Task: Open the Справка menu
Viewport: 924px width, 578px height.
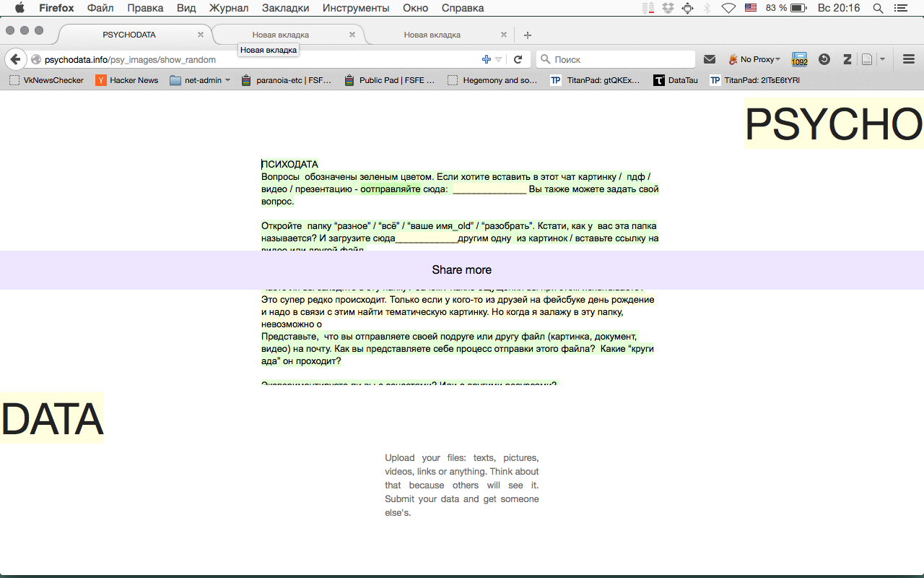Action: click(462, 8)
